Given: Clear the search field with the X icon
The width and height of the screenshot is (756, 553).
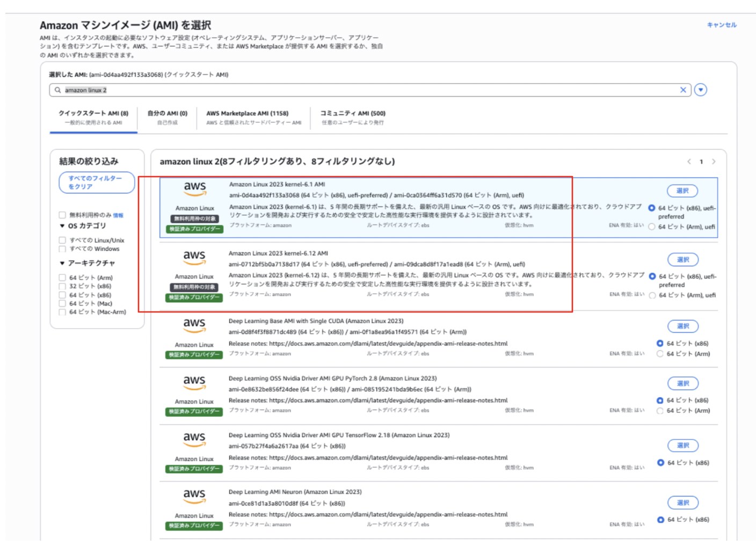Looking at the screenshot, I should coord(683,90).
